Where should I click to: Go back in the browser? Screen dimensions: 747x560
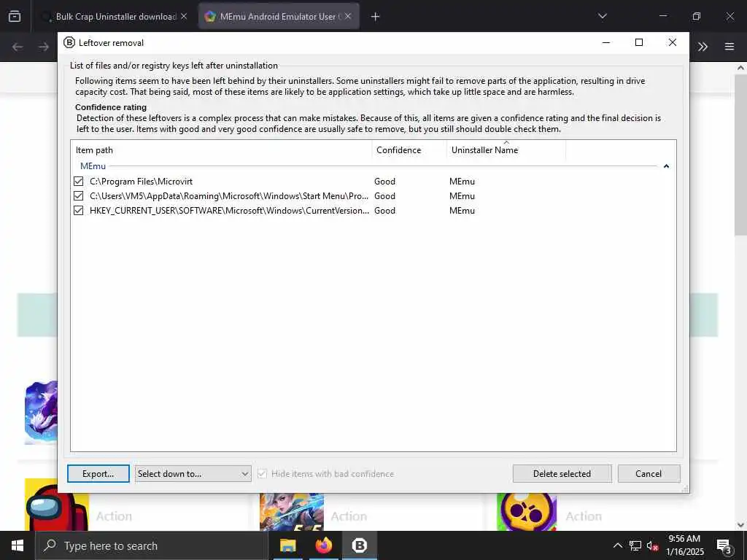tap(18, 47)
